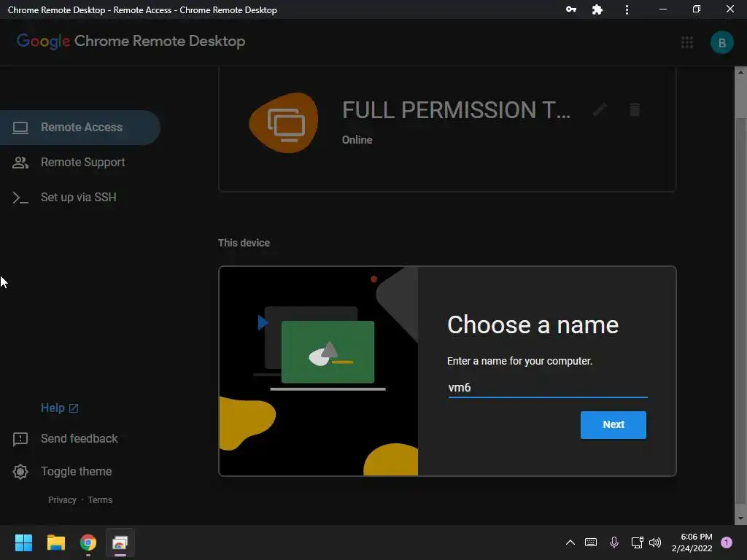Click the Toggle theme brightness icon
Screen dimensions: 747x560
coord(20,472)
